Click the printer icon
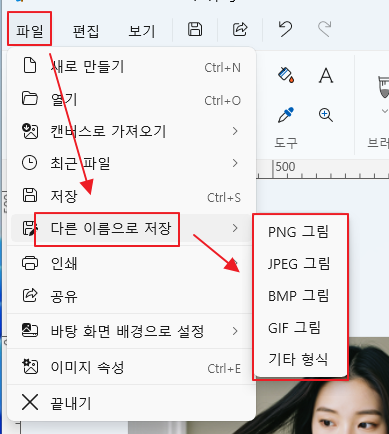The width and height of the screenshot is (389, 434). click(30, 263)
